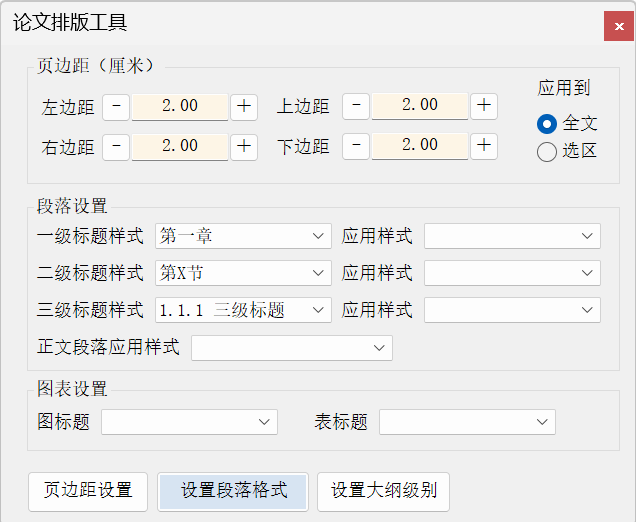
Task: Expand the 二级标题样式 dropdown showing 第X节
Action: pos(243,273)
